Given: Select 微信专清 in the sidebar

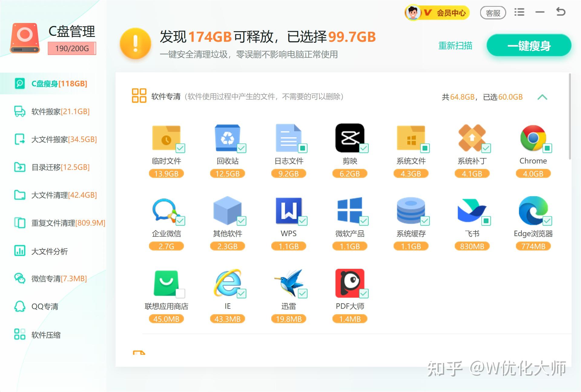Looking at the screenshot, I should pos(58,279).
